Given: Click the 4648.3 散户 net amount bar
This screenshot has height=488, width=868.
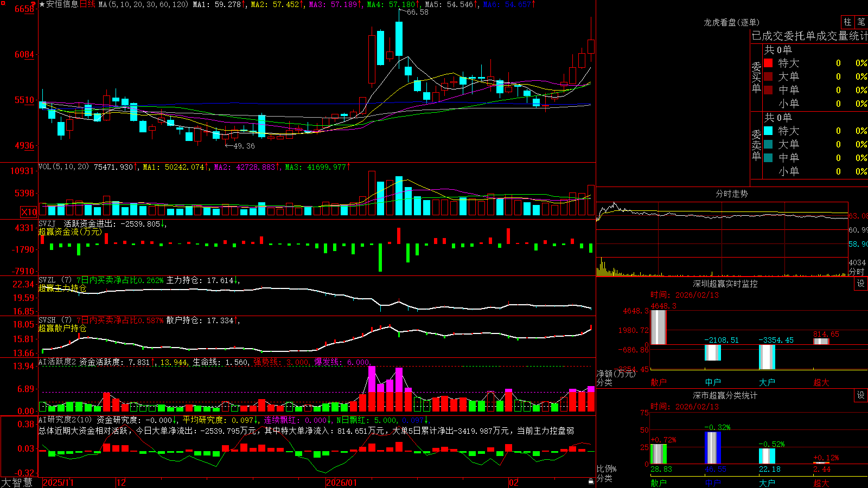Looking at the screenshot, I should pos(659,328).
